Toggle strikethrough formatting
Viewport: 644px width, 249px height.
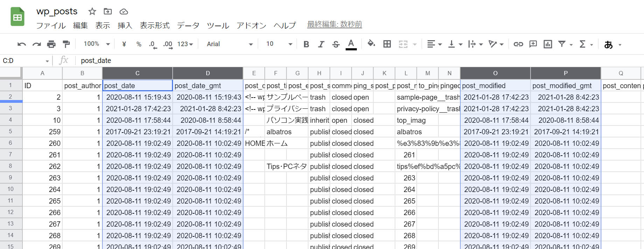click(x=336, y=44)
